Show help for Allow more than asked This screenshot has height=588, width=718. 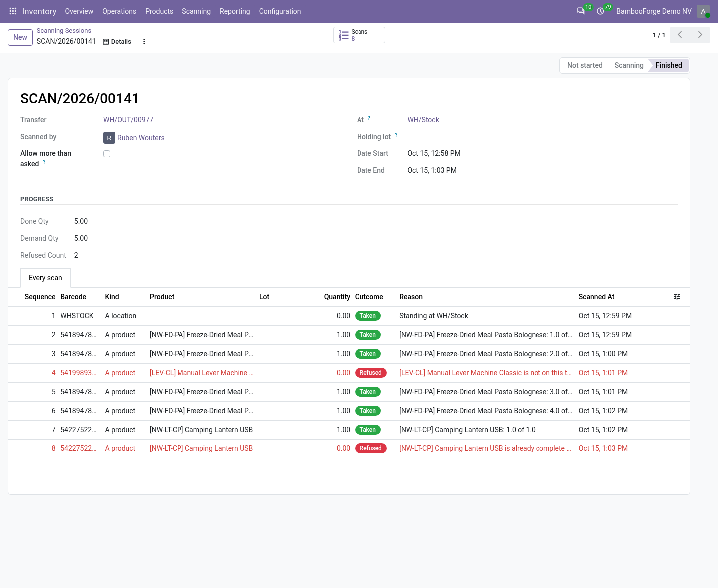tap(44, 162)
